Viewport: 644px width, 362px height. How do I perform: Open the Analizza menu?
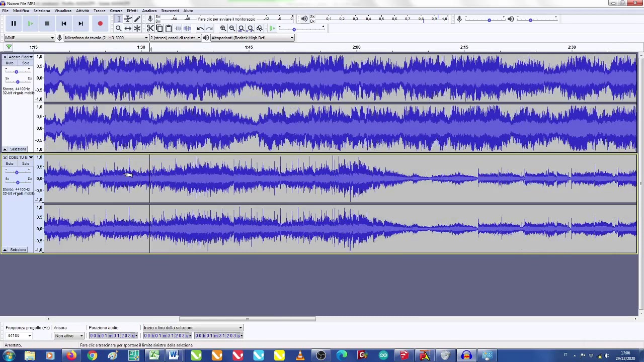149,11
